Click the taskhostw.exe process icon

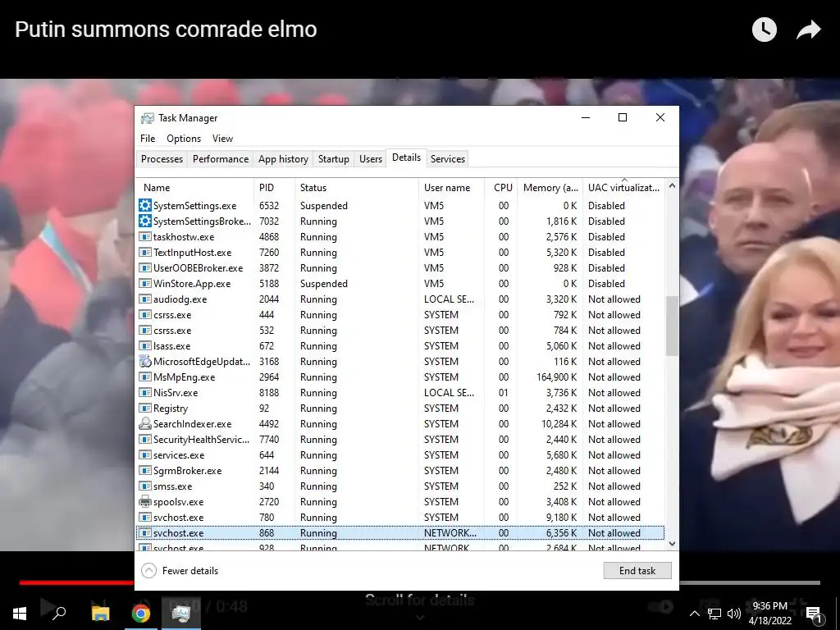[144, 237]
